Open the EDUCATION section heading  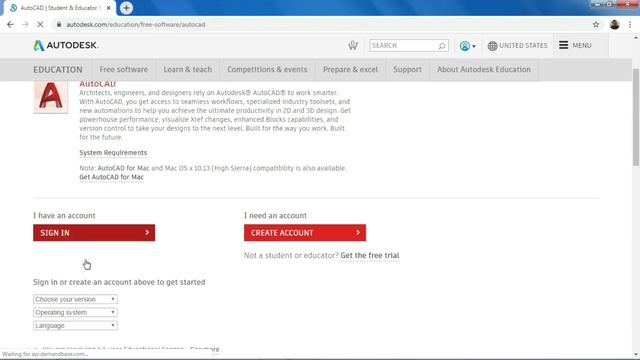pos(58,70)
